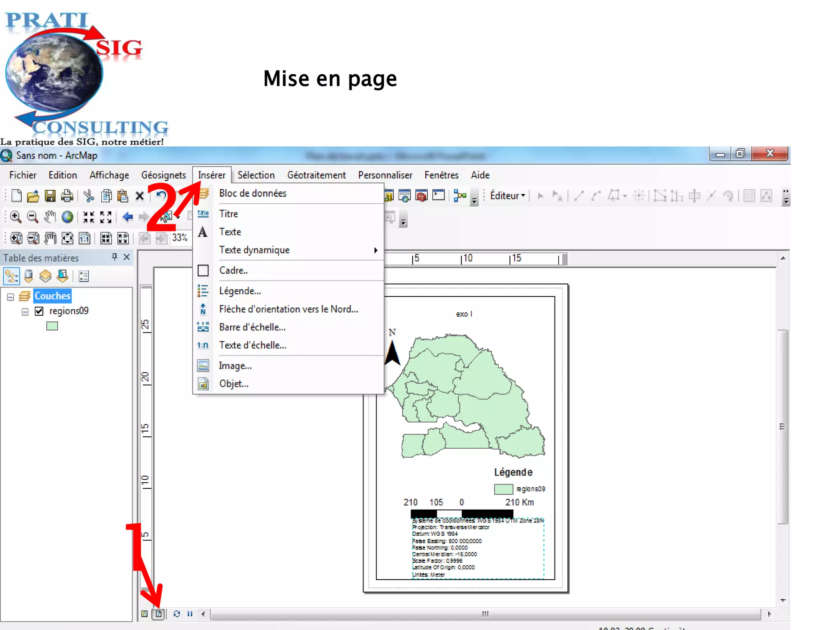Screen dimensions: 840x630
Task: Click the Refresh icon below the map
Action: (177, 614)
